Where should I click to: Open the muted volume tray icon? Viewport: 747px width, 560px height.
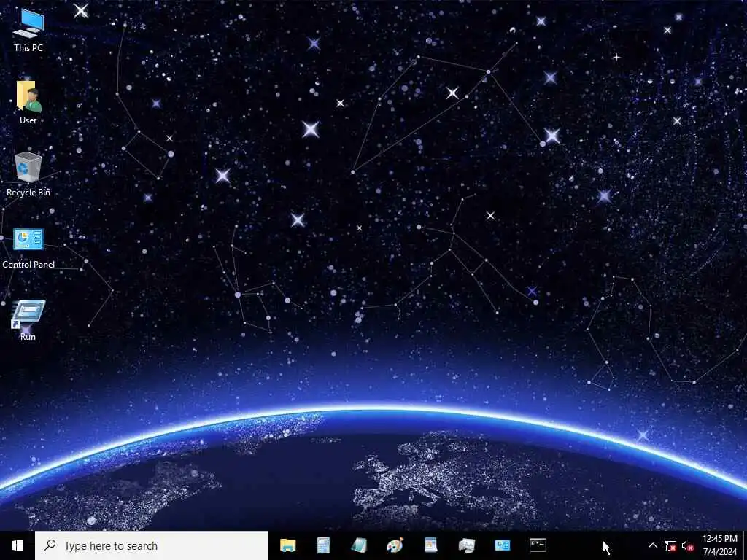point(687,545)
